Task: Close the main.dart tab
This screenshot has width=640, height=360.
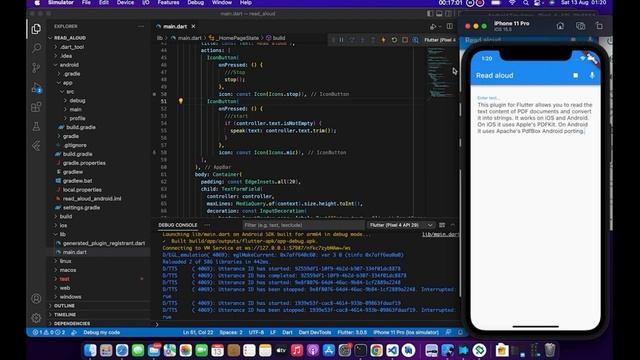Action: 193,27
